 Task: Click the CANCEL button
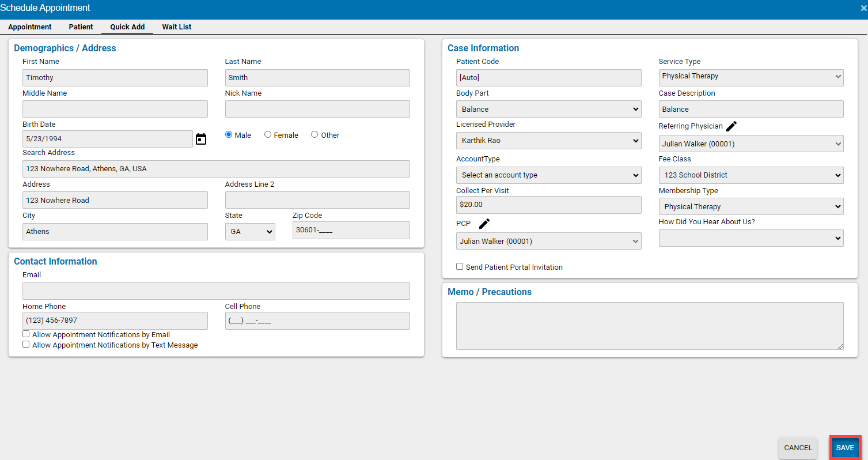click(x=798, y=447)
